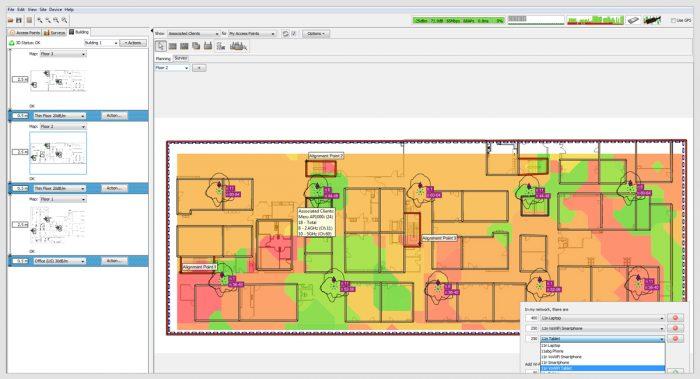The image size is (700, 379).
Task: Click the save disk icon in toolbar
Action: [19, 20]
